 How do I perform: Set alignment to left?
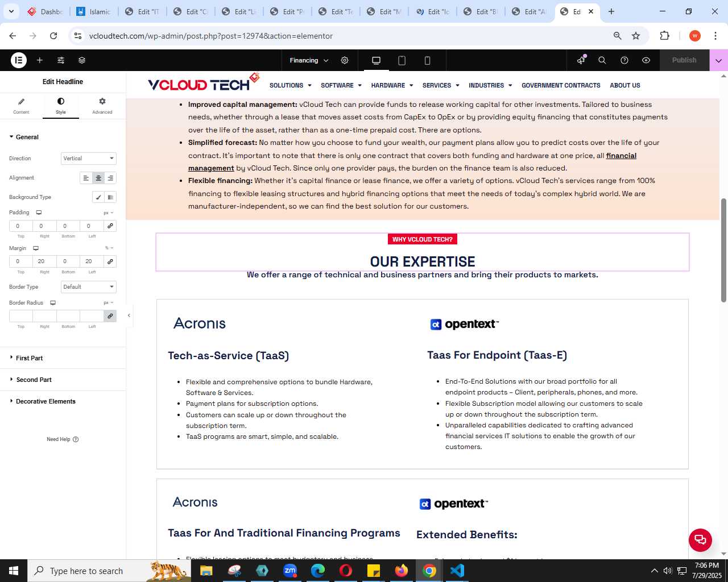click(86, 178)
